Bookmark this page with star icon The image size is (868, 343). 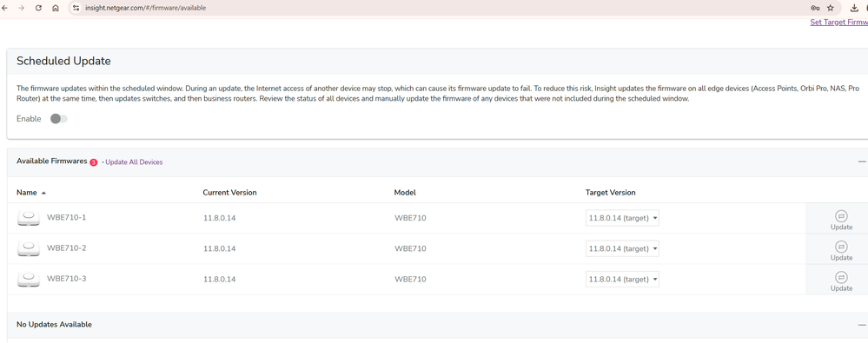831,9
